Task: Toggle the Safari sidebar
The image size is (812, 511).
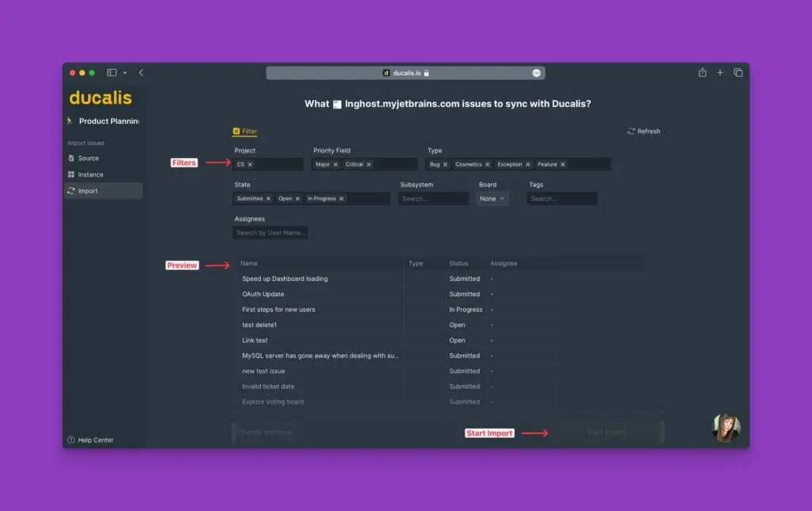Action: click(x=112, y=73)
